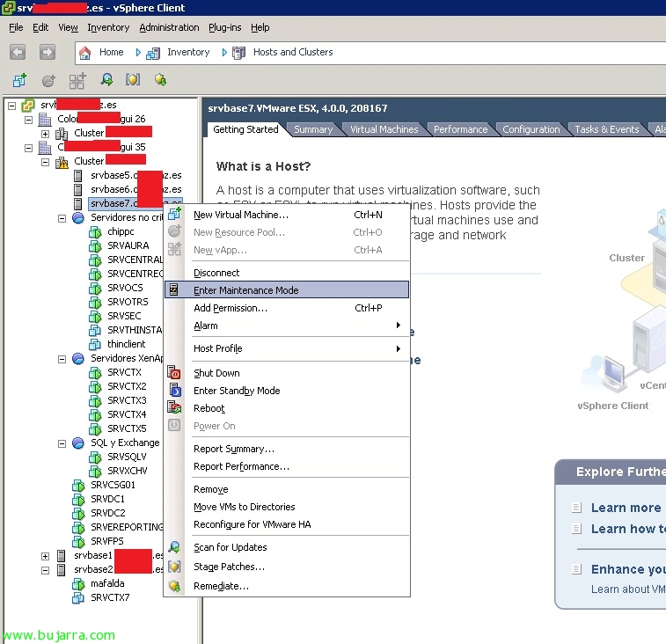
Task: Expand the Cluster under gui 26
Action: 45,134
